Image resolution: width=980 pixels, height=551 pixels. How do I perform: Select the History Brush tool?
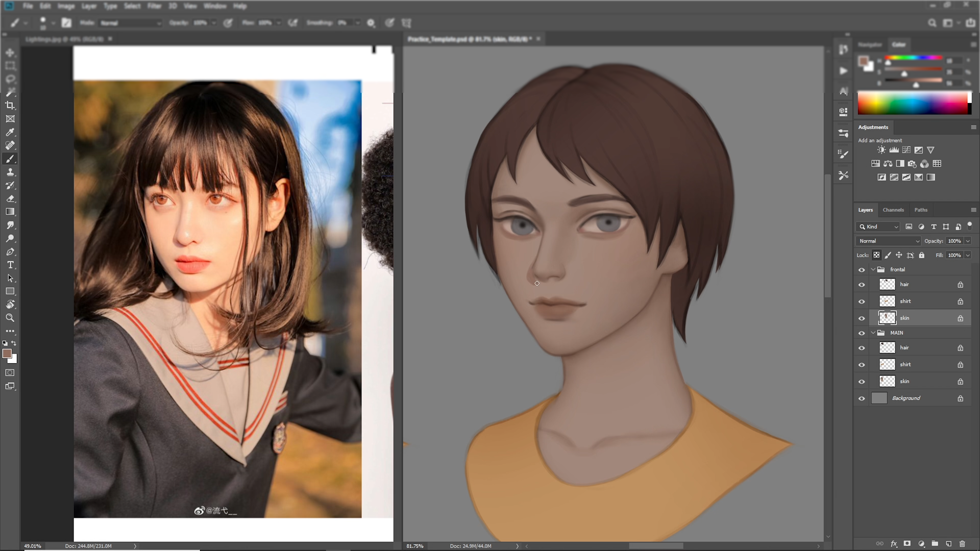[x=10, y=185]
